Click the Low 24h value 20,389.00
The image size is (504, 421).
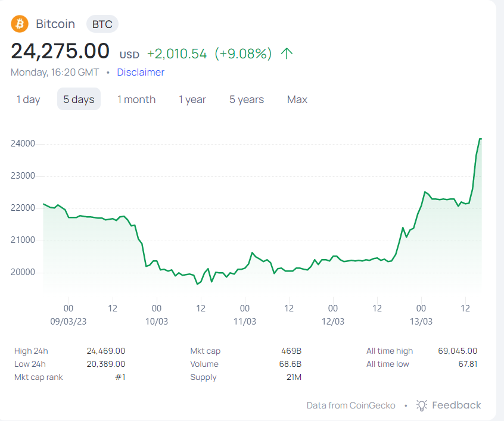(x=106, y=364)
